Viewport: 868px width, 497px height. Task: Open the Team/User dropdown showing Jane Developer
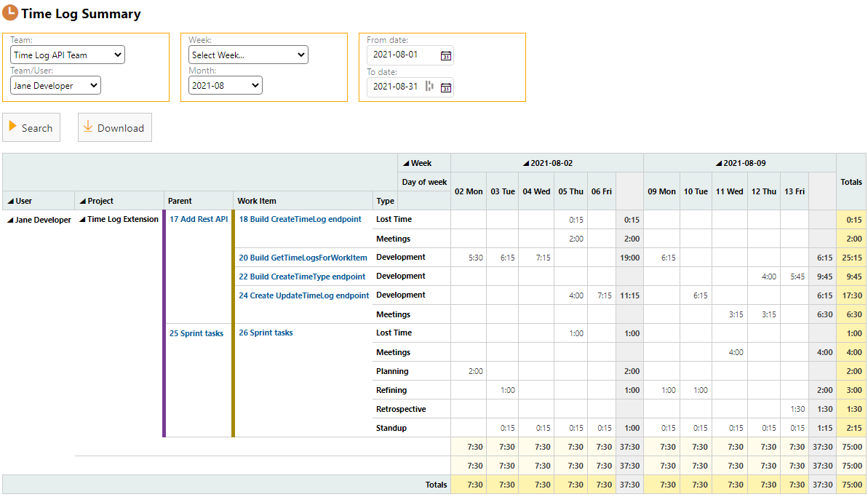[55, 86]
